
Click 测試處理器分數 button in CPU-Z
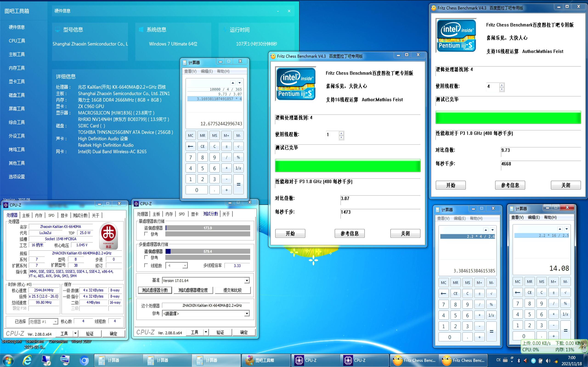point(155,290)
